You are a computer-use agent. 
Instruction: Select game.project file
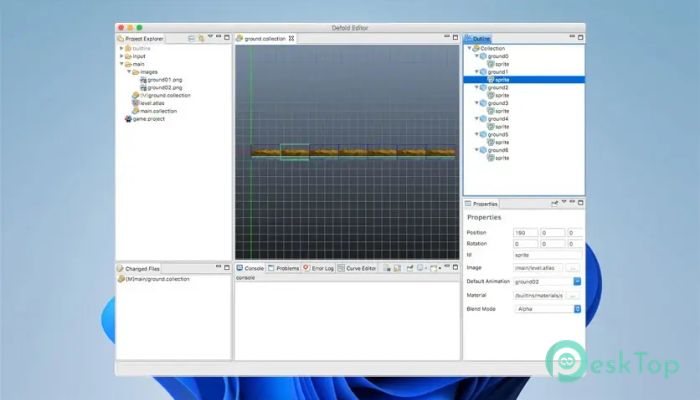click(149, 119)
